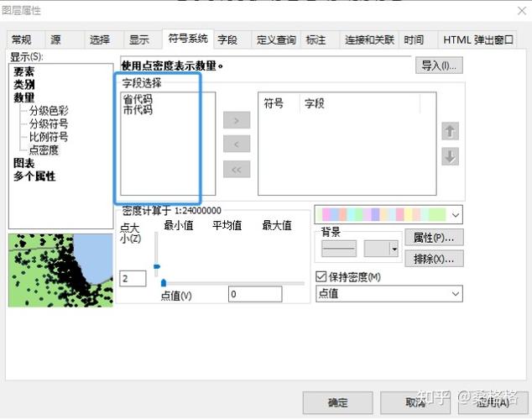The height and width of the screenshot is (420, 532).
Task: Confirm with the 确定 button
Action: point(337,402)
